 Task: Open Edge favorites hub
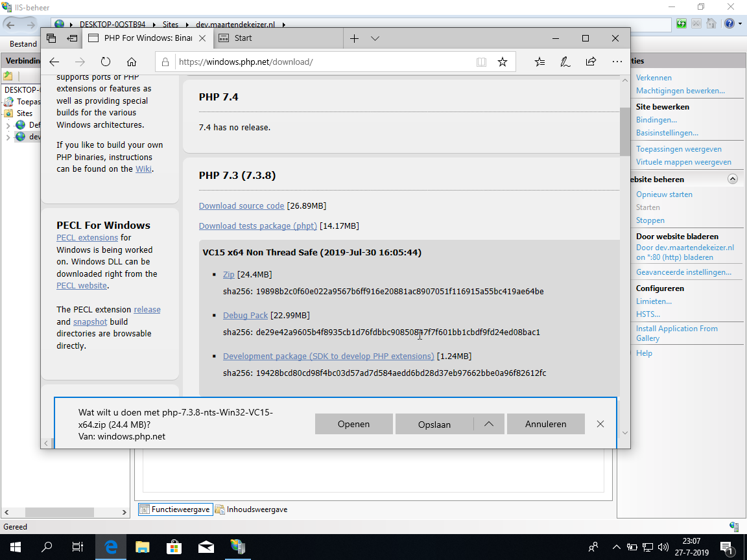[539, 62]
